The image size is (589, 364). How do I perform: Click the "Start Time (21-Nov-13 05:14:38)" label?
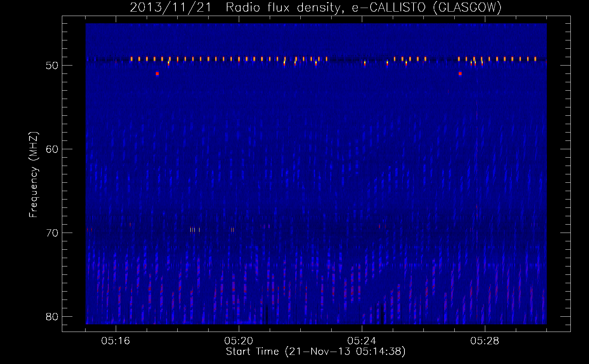click(316, 352)
